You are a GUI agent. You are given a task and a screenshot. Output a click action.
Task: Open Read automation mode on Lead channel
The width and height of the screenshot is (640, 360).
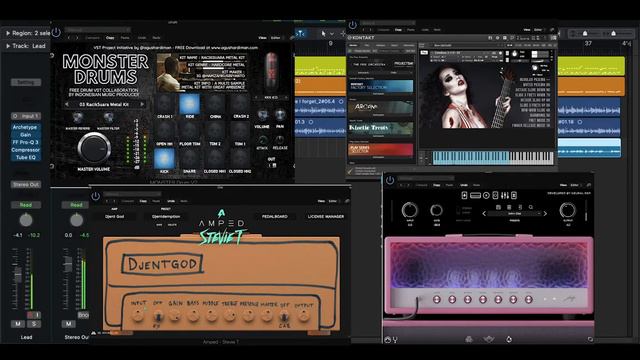(x=26, y=205)
